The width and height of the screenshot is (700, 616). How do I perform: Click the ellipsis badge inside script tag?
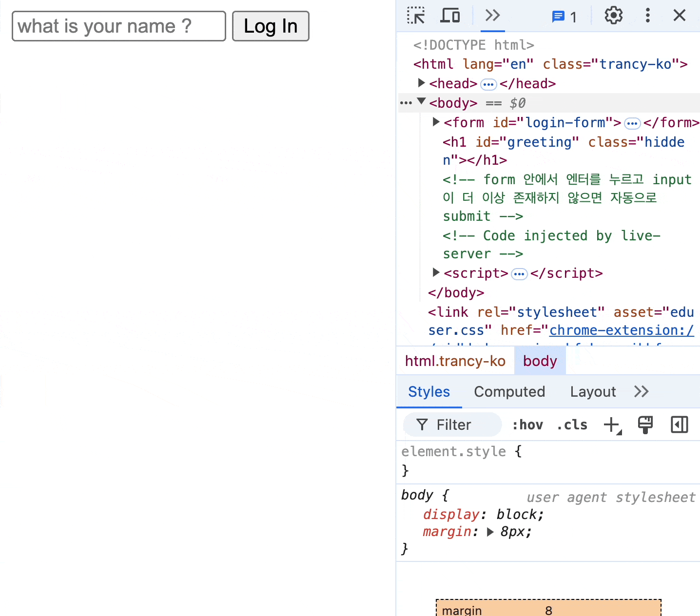coord(519,274)
